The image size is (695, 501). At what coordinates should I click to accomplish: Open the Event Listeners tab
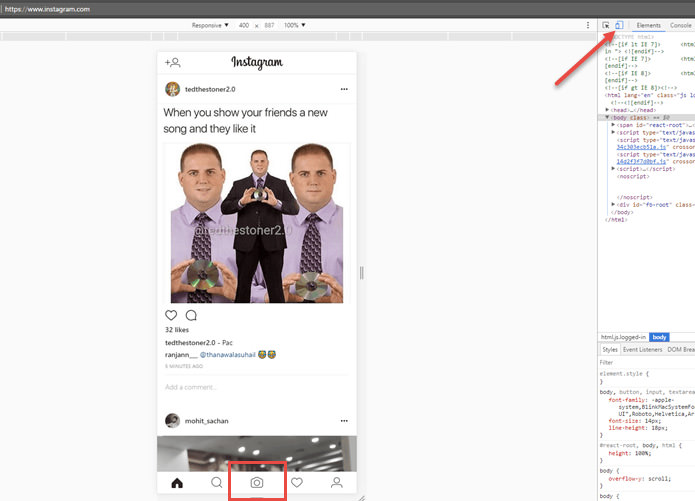(642, 350)
